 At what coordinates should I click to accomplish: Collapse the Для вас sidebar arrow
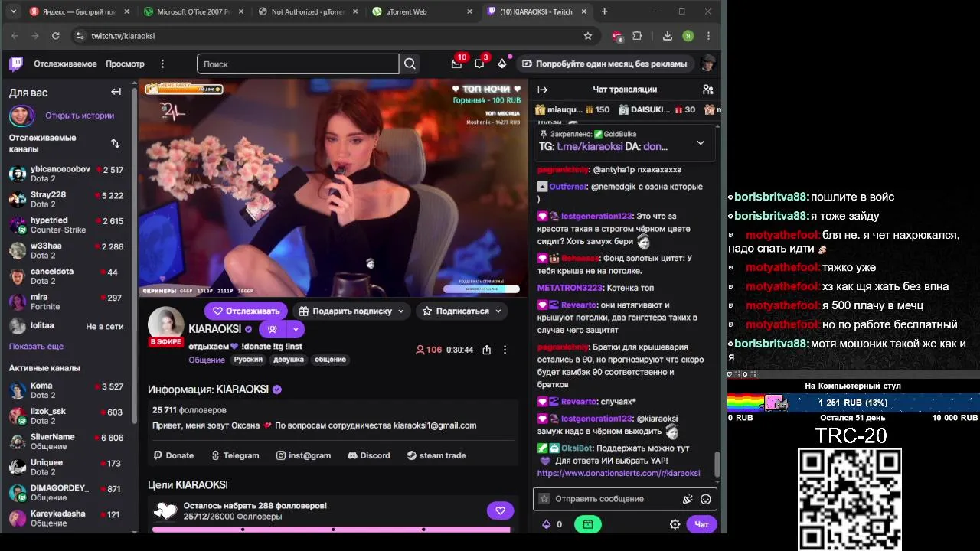click(x=116, y=92)
